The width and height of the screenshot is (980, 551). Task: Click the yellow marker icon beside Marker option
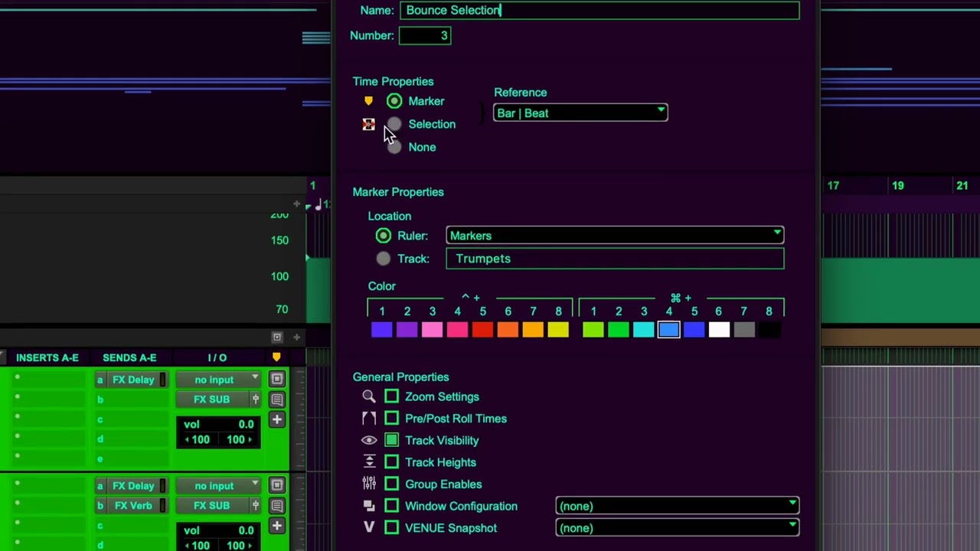[x=368, y=101]
